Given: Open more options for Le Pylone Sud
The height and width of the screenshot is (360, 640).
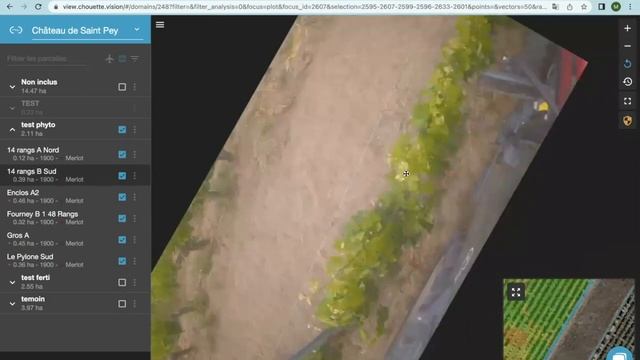Looking at the screenshot, I should point(135,261).
